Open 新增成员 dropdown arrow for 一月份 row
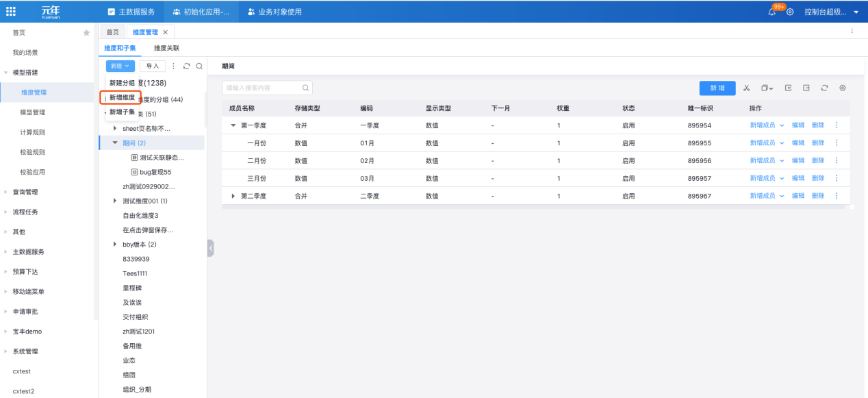868x398 pixels. coord(781,143)
